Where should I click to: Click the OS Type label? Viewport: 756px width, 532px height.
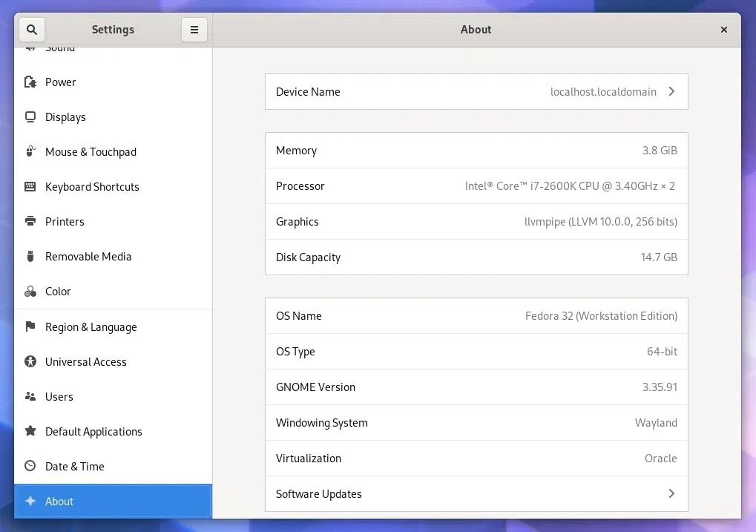(x=295, y=352)
